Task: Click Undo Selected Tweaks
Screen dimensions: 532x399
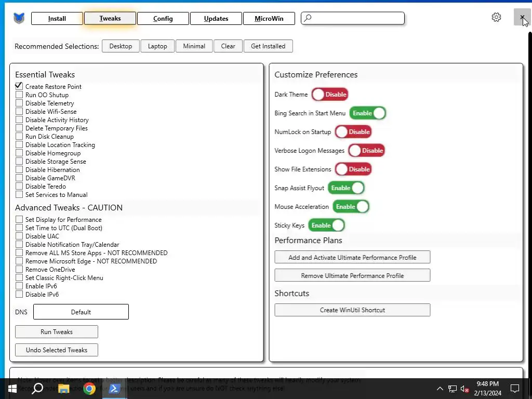Action: 56,350
